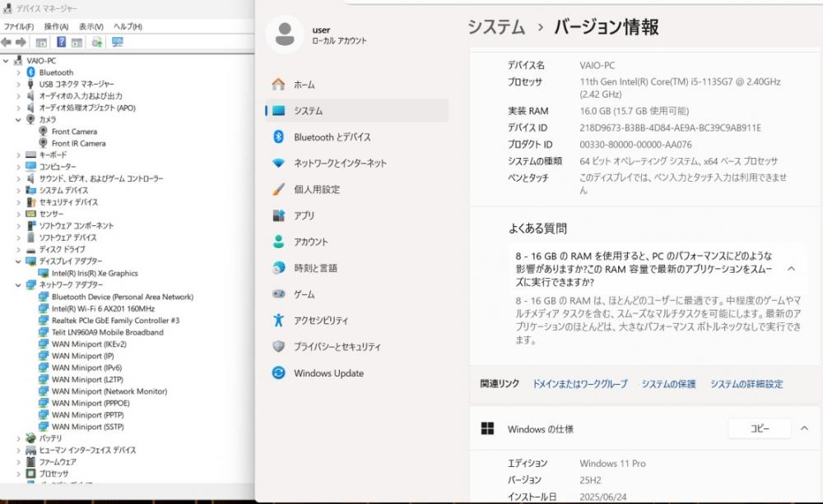Image resolution: width=823 pixels, height=504 pixels.
Task: Click the Windows 11 Pro edition text
Action: tap(612, 464)
